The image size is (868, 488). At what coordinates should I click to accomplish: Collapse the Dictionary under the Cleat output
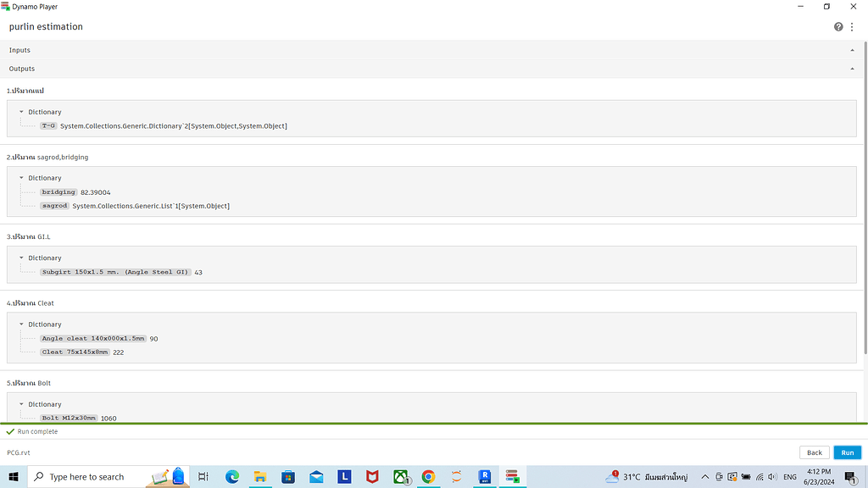[22, 324]
